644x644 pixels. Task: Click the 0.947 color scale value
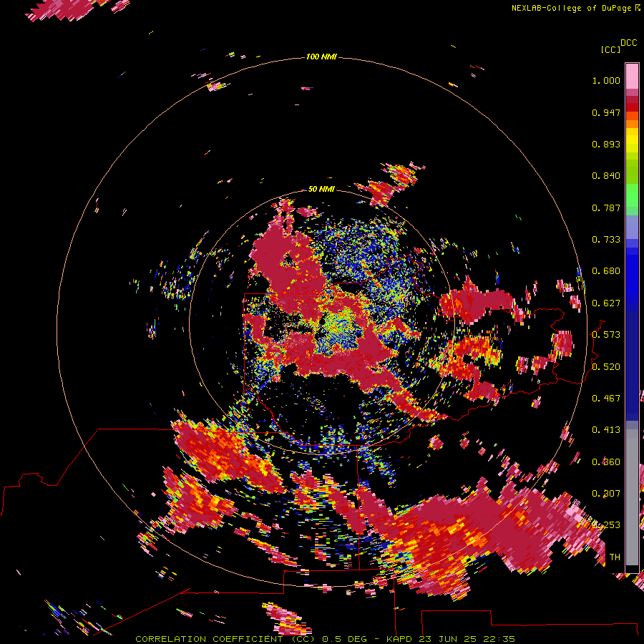[606, 112]
